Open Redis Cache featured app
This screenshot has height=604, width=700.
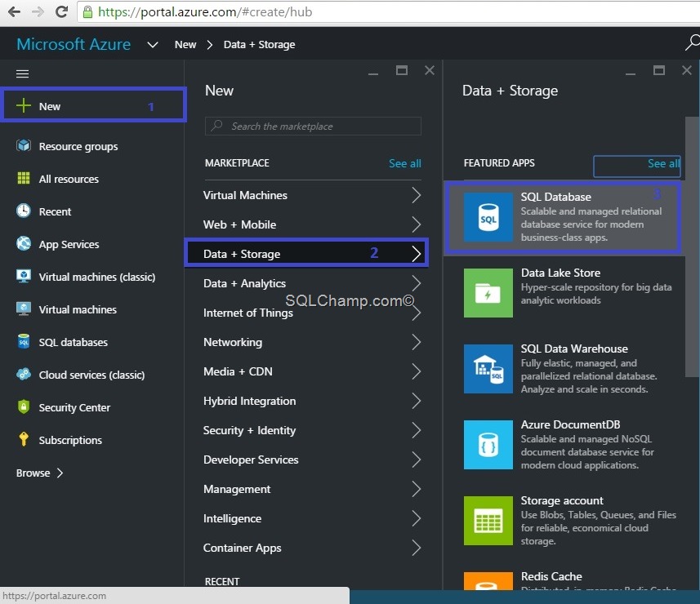[x=564, y=579]
